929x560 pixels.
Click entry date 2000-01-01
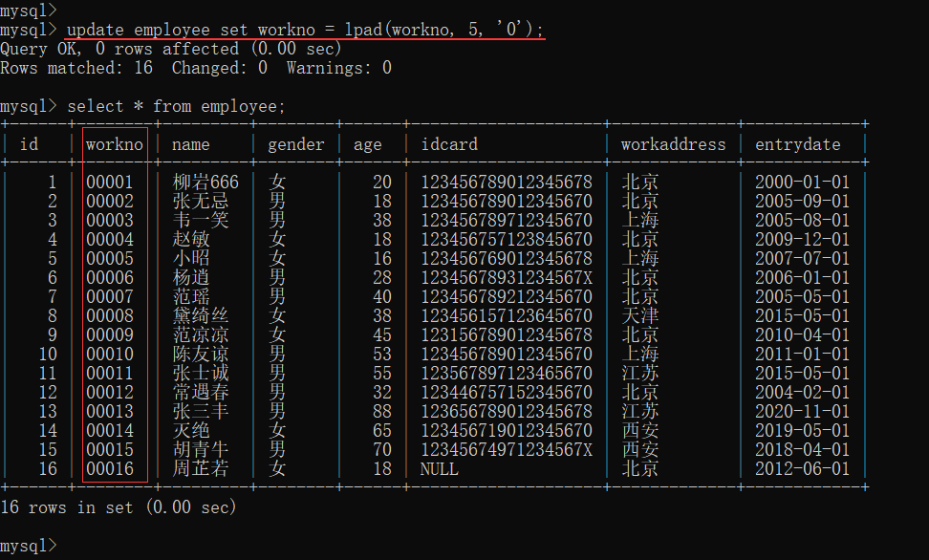[x=802, y=182]
